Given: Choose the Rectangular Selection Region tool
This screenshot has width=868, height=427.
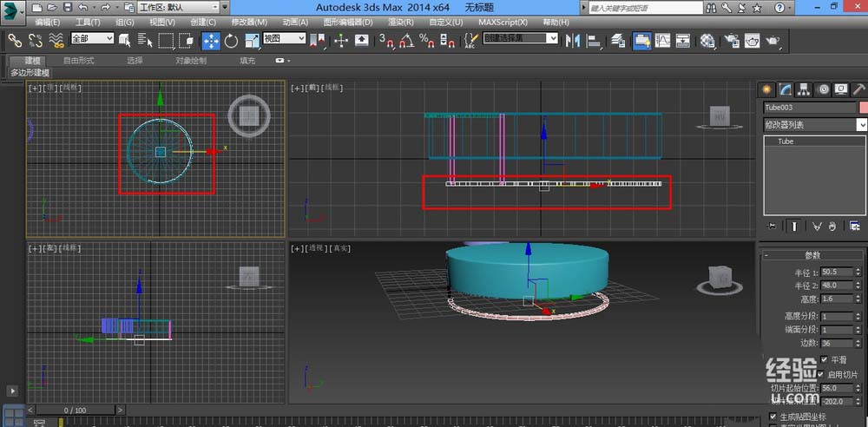Looking at the screenshot, I should (166, 41).
